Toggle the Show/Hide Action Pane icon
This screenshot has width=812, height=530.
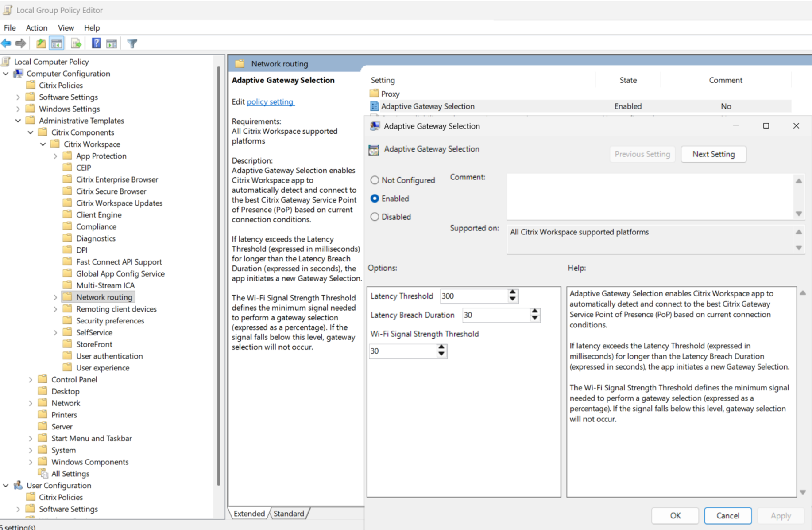coord(112,43)
